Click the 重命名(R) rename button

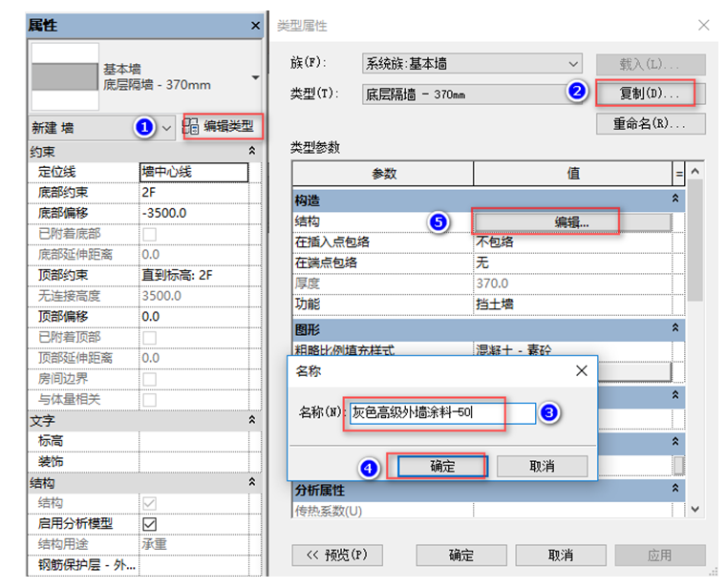(651, 124)
